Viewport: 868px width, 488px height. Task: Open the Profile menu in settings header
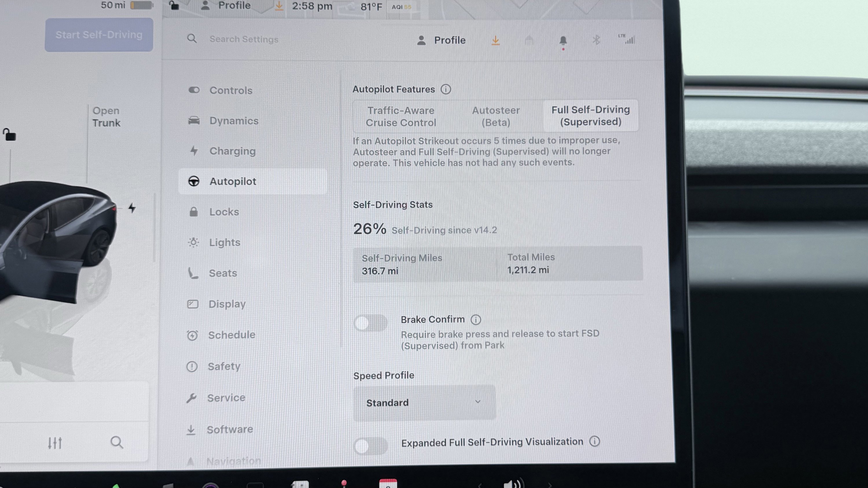[x=441, y=40]
